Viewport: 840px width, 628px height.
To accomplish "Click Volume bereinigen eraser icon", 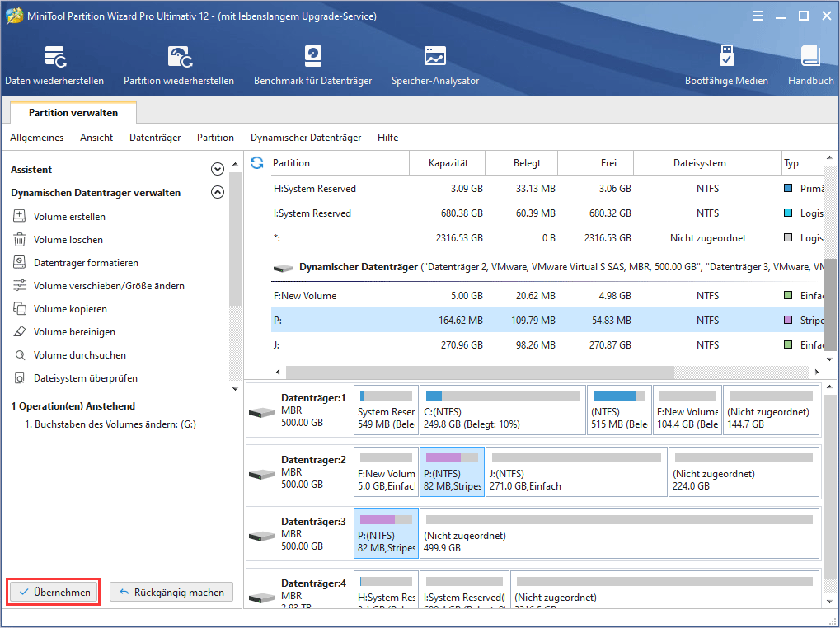I will [x=19, y=331].
